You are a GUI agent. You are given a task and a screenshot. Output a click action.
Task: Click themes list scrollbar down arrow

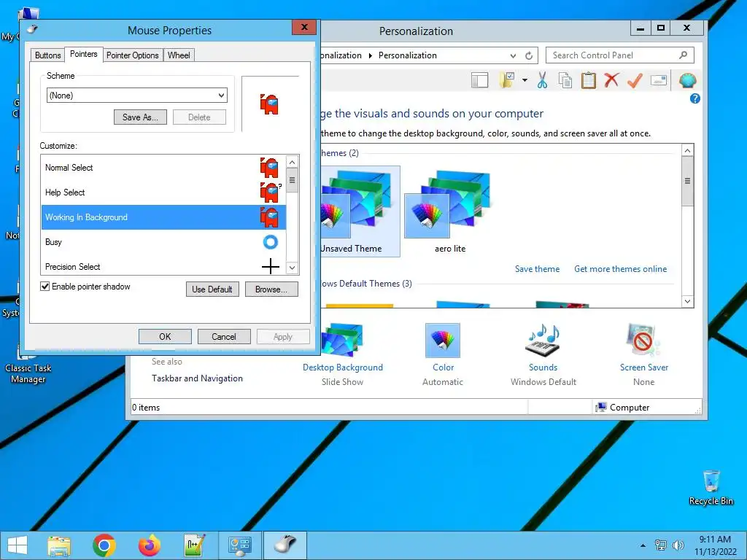pyautogui.click(x=687, y=301)
